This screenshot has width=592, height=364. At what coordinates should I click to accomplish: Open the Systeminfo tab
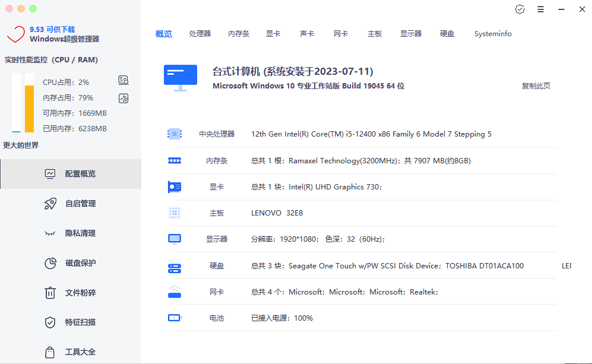click(x=493, y=34)
